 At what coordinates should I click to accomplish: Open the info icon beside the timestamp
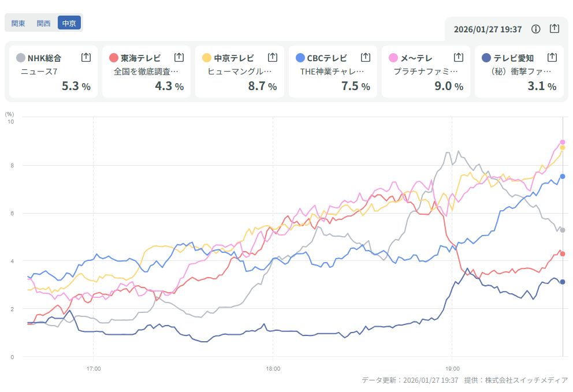point(535,29)
